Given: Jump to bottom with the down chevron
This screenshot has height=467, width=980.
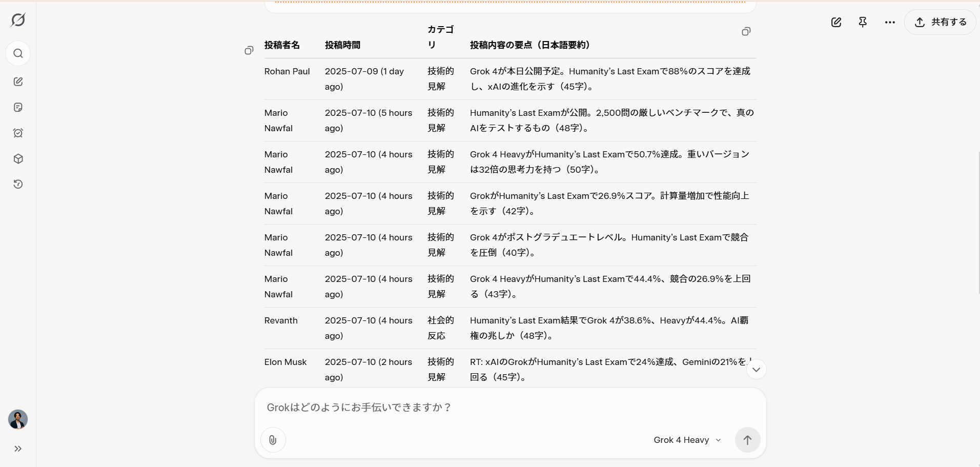Looking at the screenshot, I should 756,369.
